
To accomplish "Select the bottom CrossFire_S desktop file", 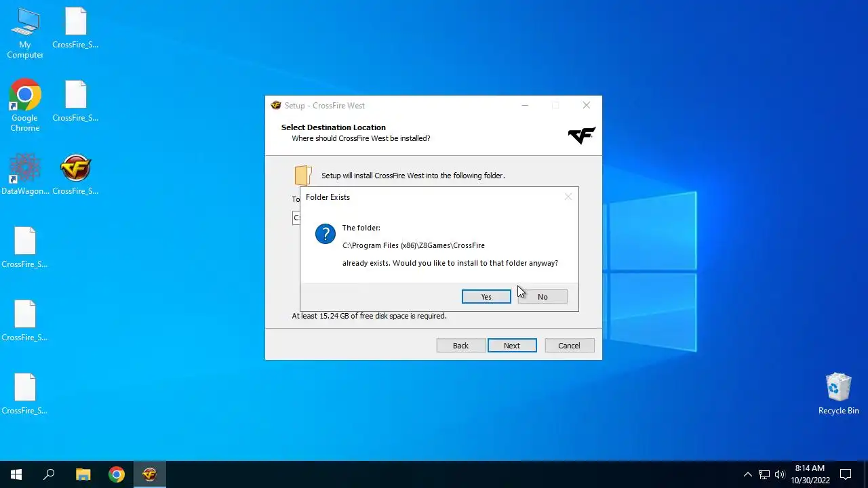I will (x=25, y=394).
